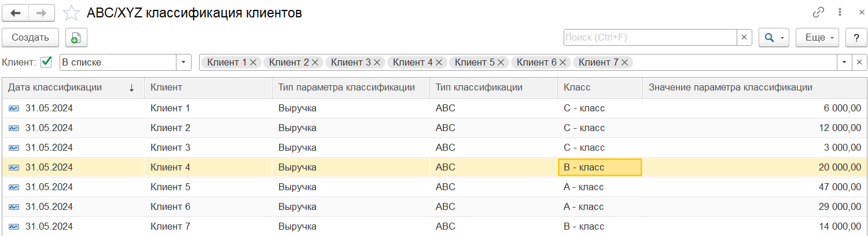The image size is (868, 236).
Task: Expand the client list filter dropdown arrow
Action: click(844, 62)
